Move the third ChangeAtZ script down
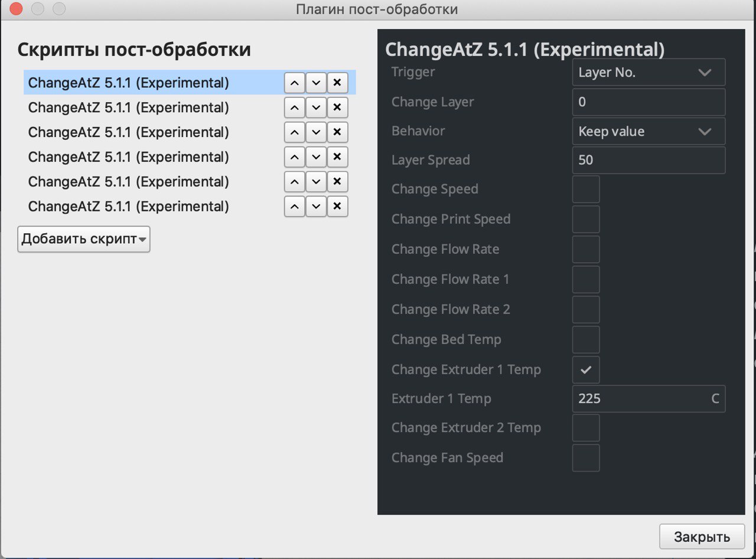This screenshot has width=756, height=559. tap(316, 132)
